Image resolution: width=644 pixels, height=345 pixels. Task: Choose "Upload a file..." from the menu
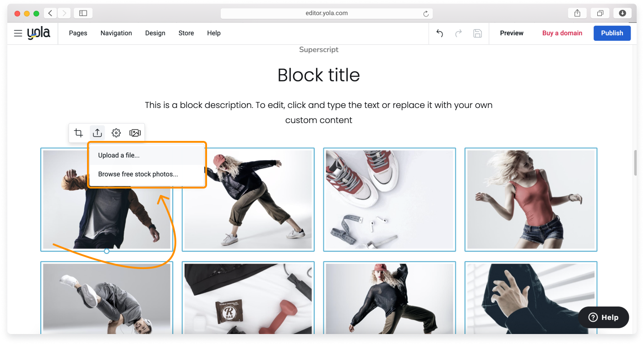click(x=118, y=155)
